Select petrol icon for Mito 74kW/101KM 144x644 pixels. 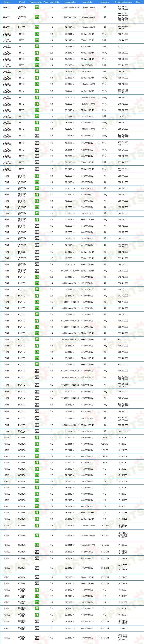[x=37, y=59]
